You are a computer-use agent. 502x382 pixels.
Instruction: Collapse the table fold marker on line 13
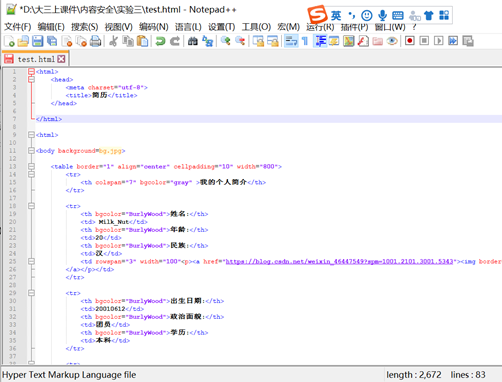click(x=31, y=166)
